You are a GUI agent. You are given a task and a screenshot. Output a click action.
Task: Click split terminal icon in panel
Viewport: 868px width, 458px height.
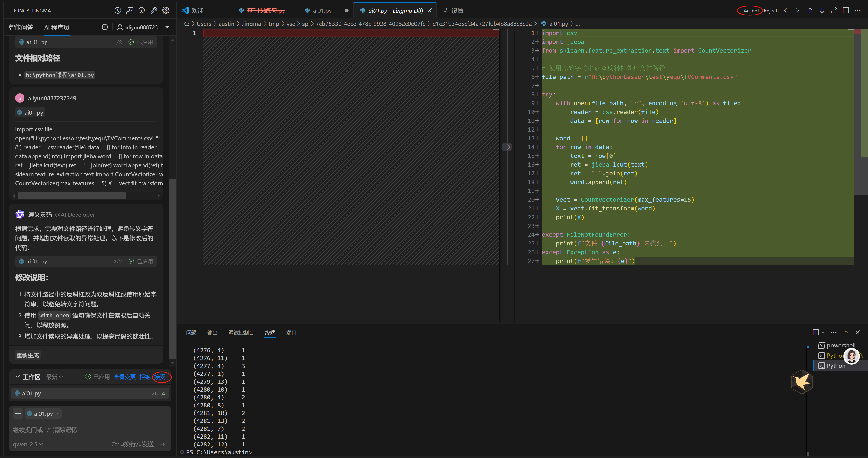815,332
